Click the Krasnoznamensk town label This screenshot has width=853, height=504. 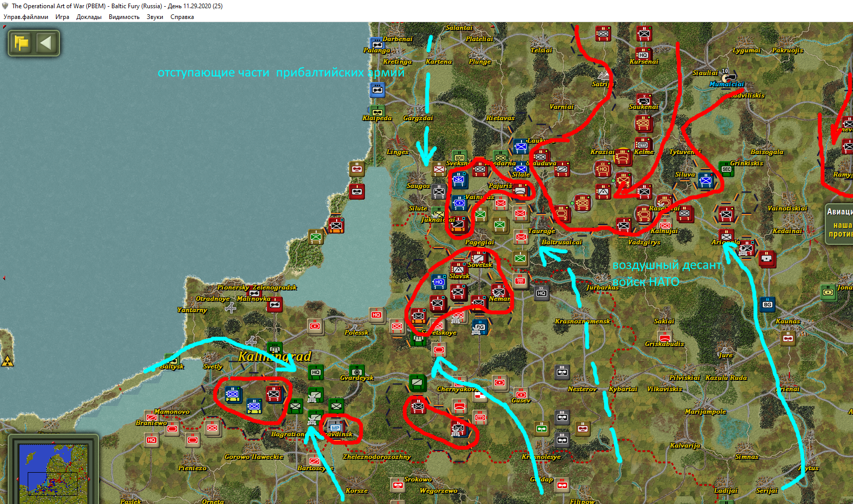pyautogui.click(x=583, y=321)
